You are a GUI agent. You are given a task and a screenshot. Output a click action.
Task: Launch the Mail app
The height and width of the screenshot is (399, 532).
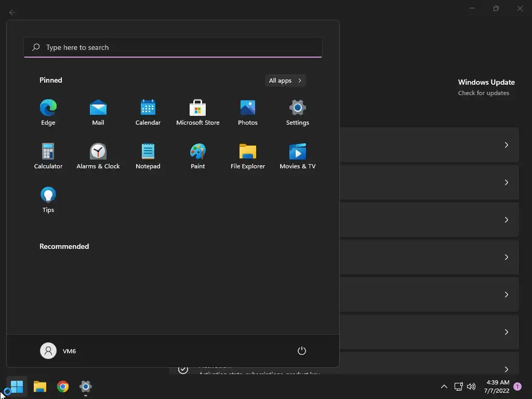point(98,113)
